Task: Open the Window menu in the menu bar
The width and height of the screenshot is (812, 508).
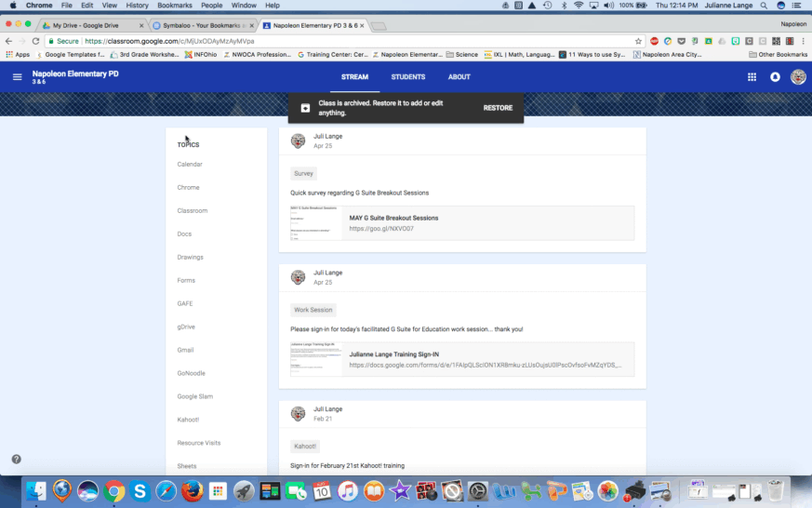Action: [244, 6]
